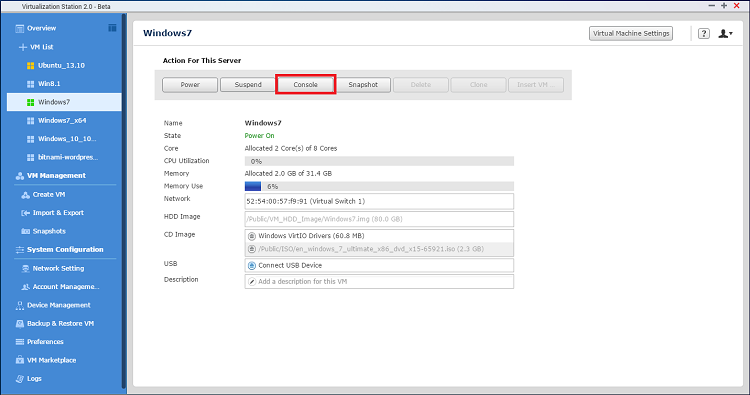Select the Win8.1 virtual machine

pyautogui.click(x=49, y=84)
